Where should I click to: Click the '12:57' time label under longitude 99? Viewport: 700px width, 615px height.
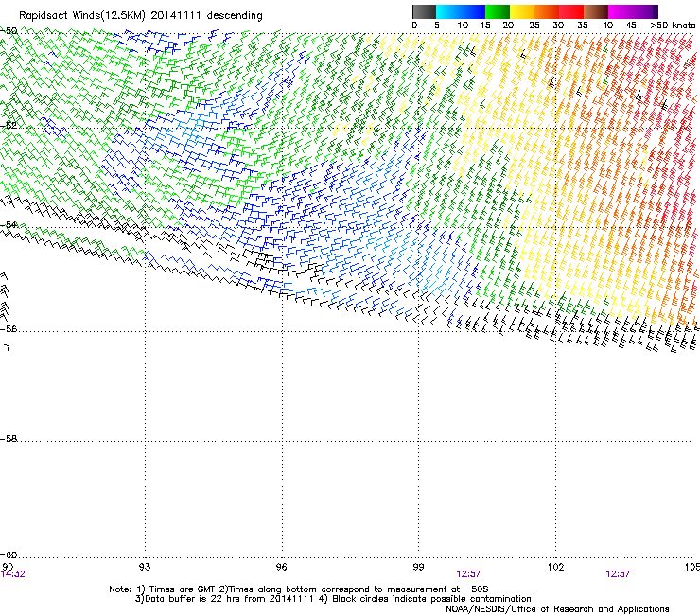[468, 574]
